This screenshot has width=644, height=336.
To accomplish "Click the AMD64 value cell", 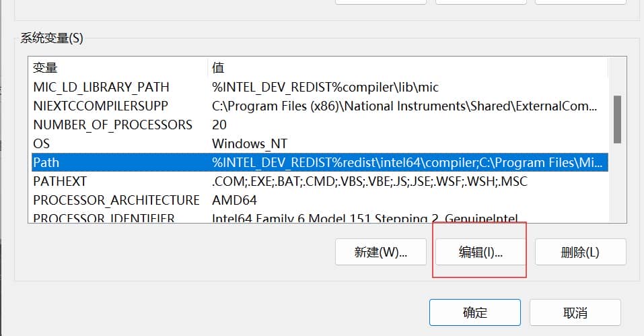I will [234, 200].
